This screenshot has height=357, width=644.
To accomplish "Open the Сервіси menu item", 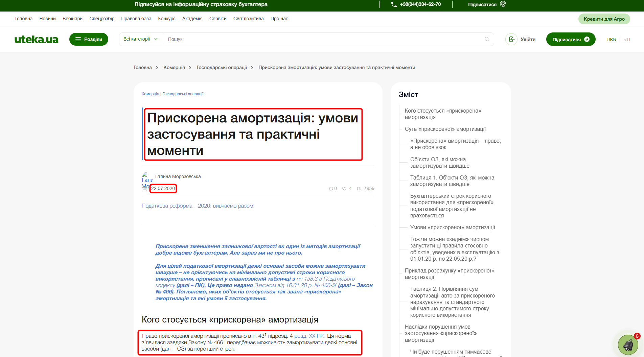I will click(x=217, y=19).
